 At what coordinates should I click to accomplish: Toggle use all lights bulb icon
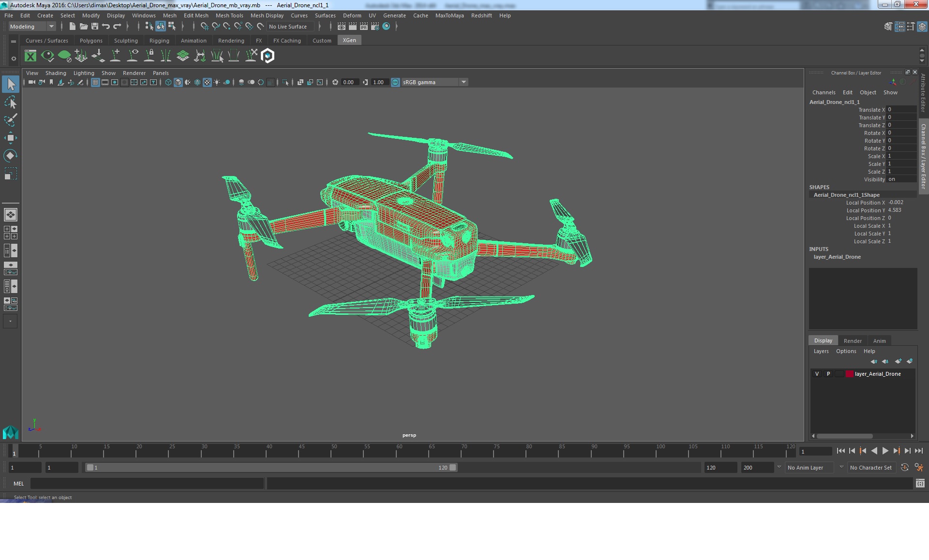[x=217, y=82]
